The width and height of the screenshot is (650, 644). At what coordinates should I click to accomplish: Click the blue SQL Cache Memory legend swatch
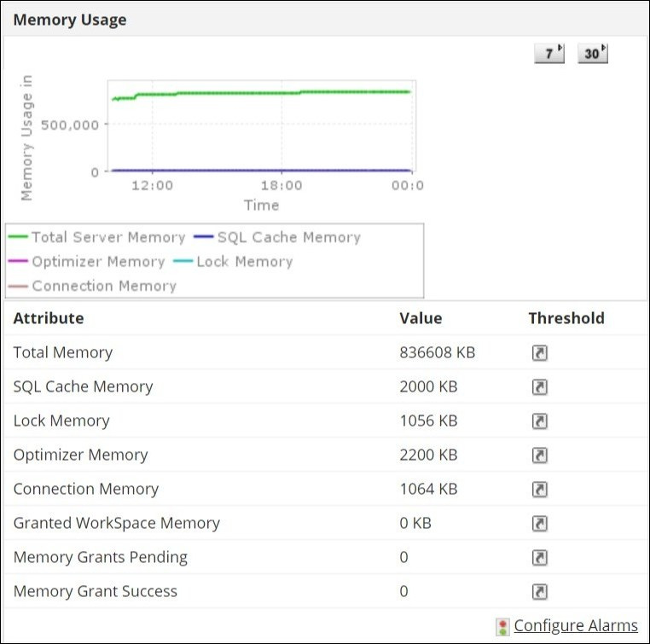(204, 238)
